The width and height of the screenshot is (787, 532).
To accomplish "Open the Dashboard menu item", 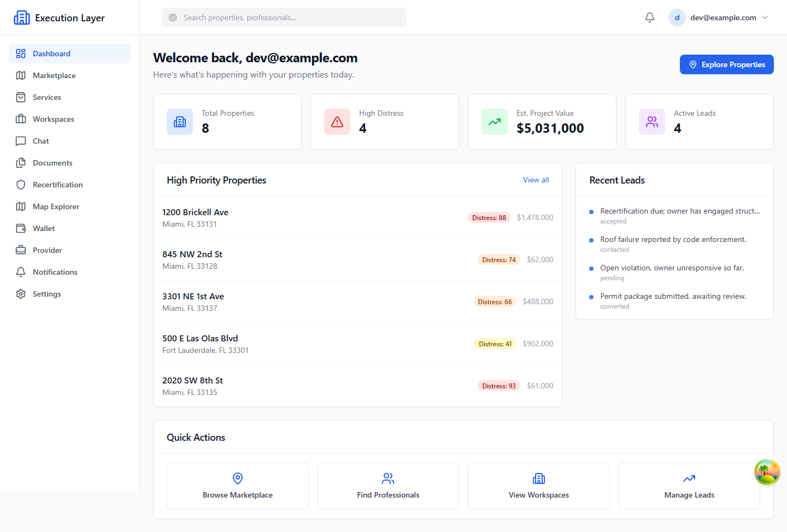I will 69,54.
